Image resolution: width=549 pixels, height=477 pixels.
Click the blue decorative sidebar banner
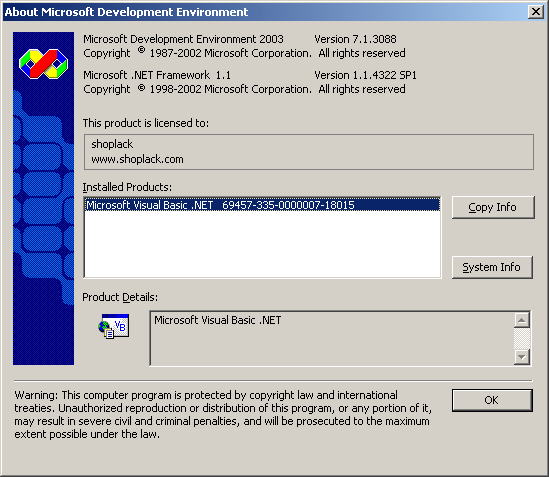coord(43,199)
